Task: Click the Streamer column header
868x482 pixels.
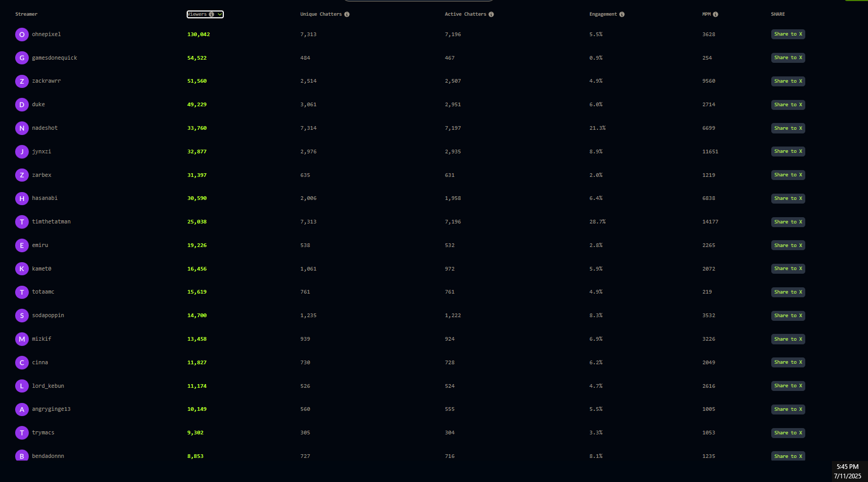Action: pos(26,14)
